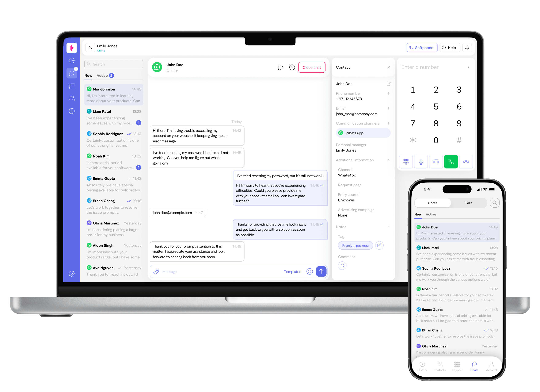
Task: Switch to Calls tab on mobile view
Action: pos(469,203)
